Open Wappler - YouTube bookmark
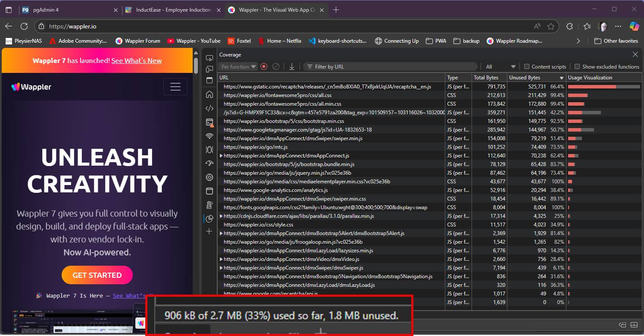644x336 pixels. tap(194, 41)
